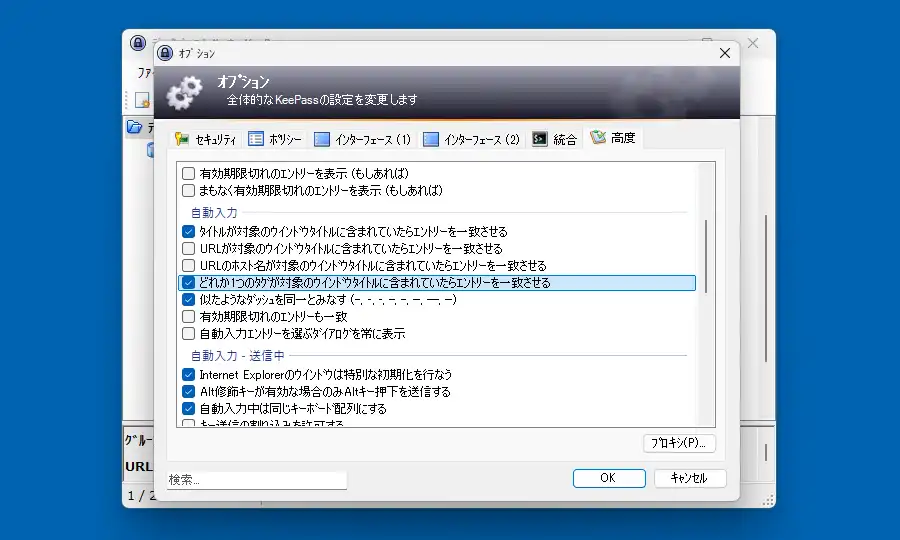The height and width of the screenshot is (540, 900).
Task: Click the console icon on the 統合 tab
Action: click(540, 139)
